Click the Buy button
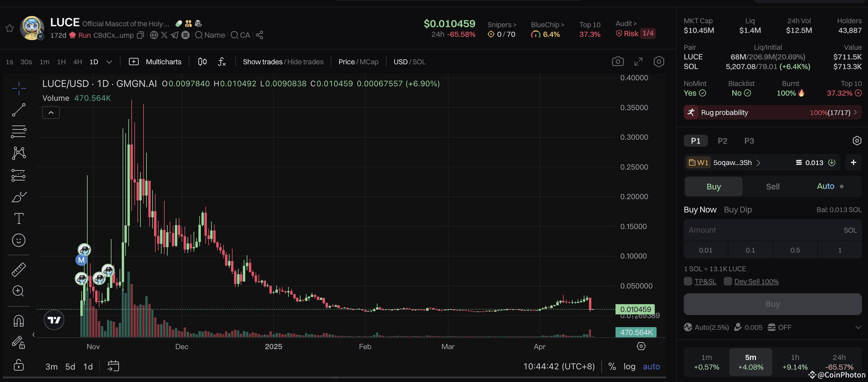This screenshot has width=868, height=382. click(x=772, y=304)
